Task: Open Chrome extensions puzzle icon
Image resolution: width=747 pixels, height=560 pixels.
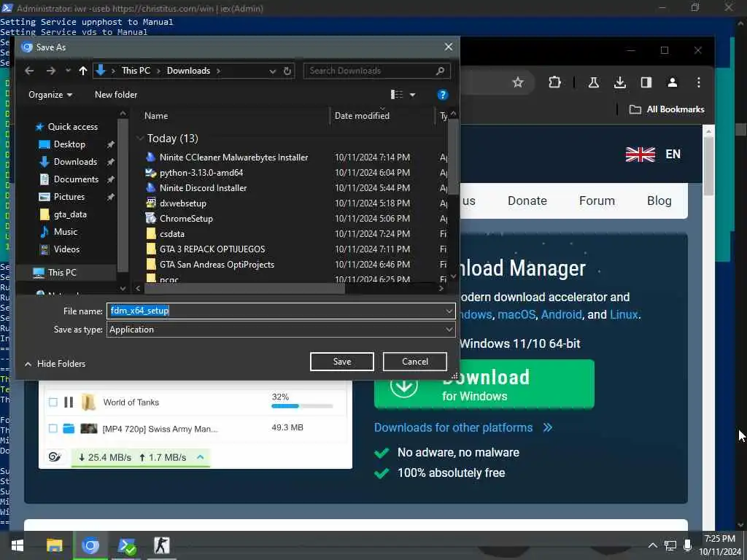Action: (554, 82)
